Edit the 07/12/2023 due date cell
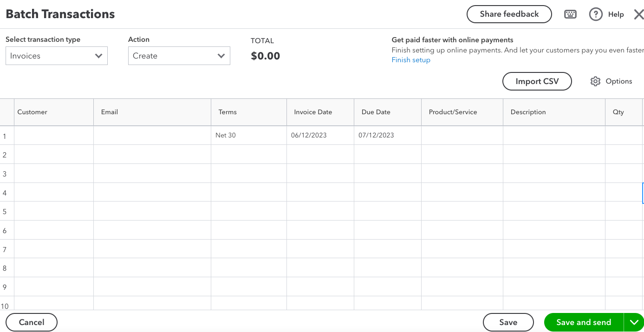The image size is (644, 332). click(387, 135)
